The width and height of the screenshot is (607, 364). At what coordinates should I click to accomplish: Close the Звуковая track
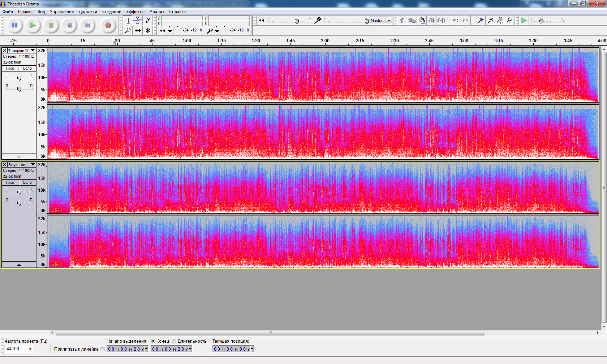click(x=5, y=165)
